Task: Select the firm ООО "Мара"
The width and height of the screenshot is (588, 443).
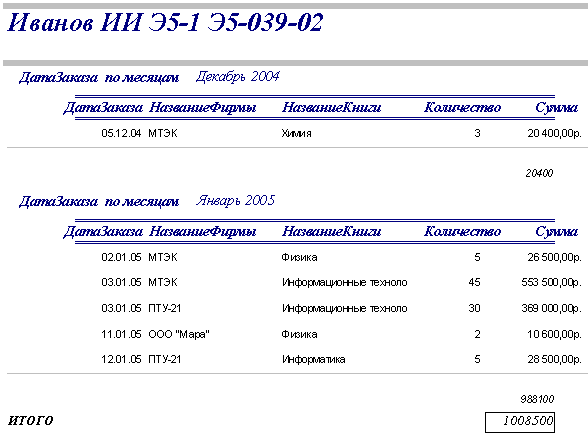Action: [179, 334]
